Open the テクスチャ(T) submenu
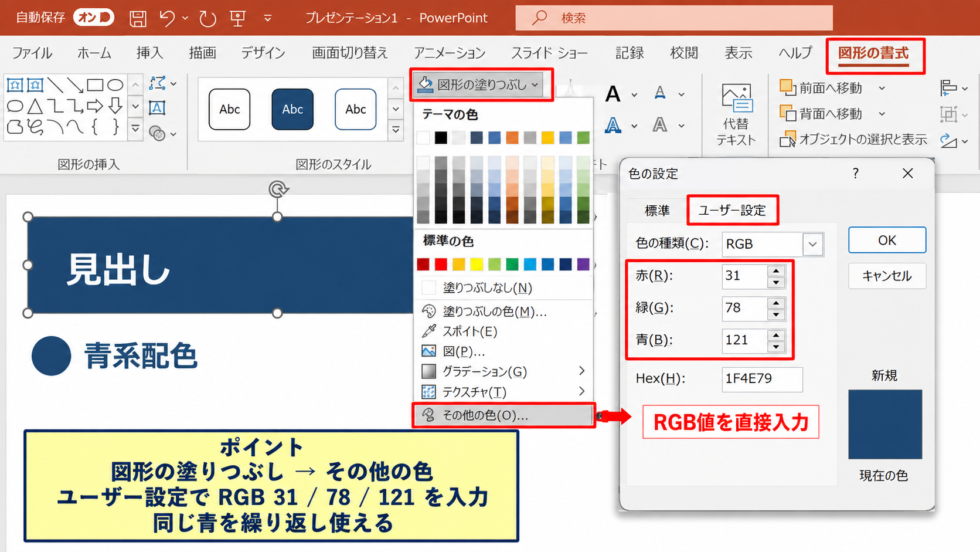Screen dimensions: 980x552 pyautogui.click(x=504, y=391)
